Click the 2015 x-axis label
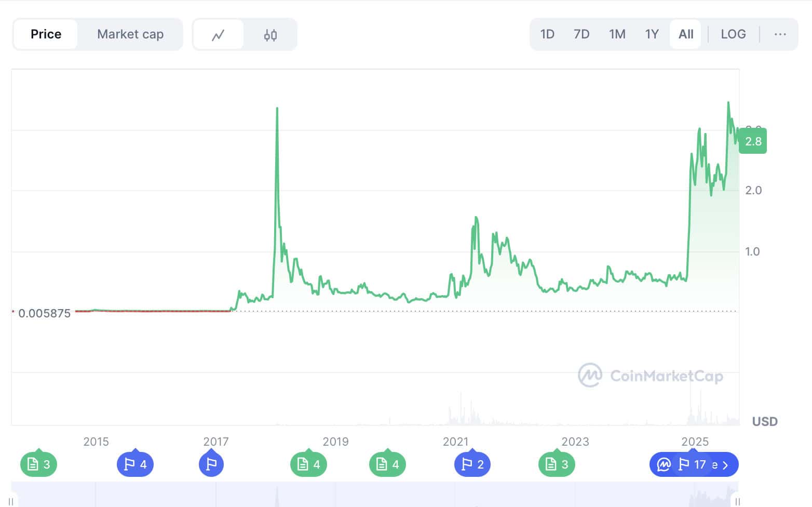The image size is (812, 507). point(96,442)
